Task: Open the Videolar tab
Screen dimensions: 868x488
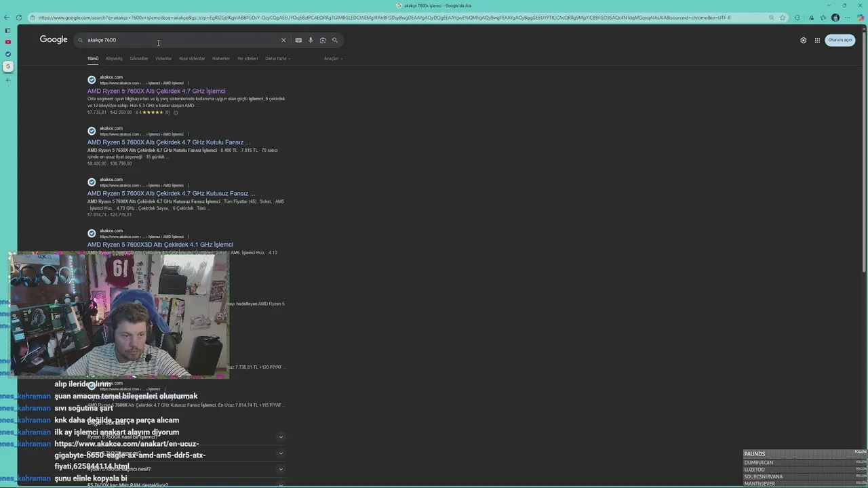Action: (163, 58)
